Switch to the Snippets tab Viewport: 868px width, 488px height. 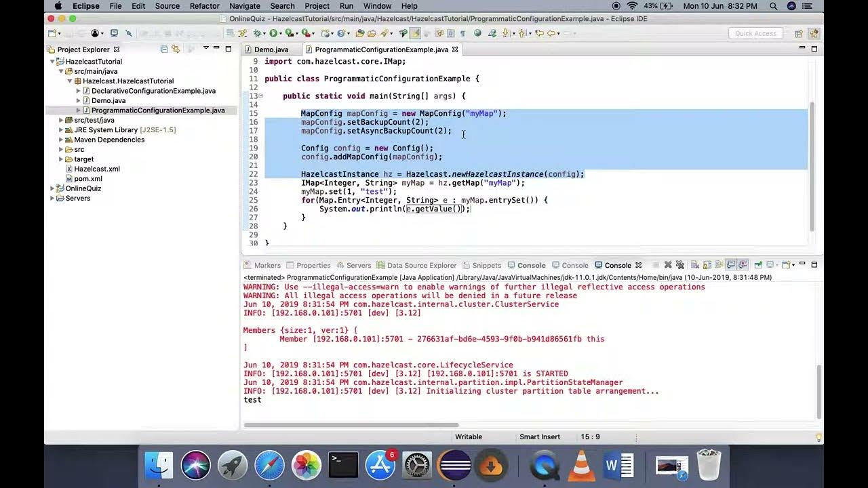click(x=481, y=265)
